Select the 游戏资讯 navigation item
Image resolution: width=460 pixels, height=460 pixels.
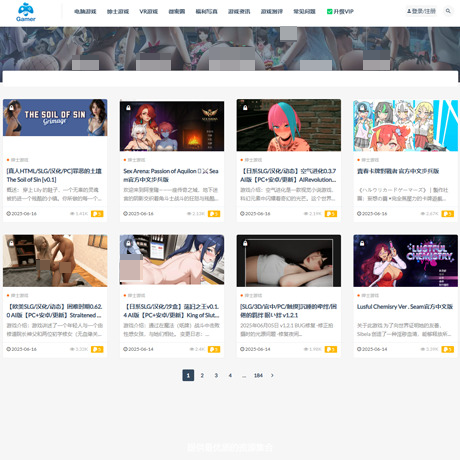coord(239,12)
